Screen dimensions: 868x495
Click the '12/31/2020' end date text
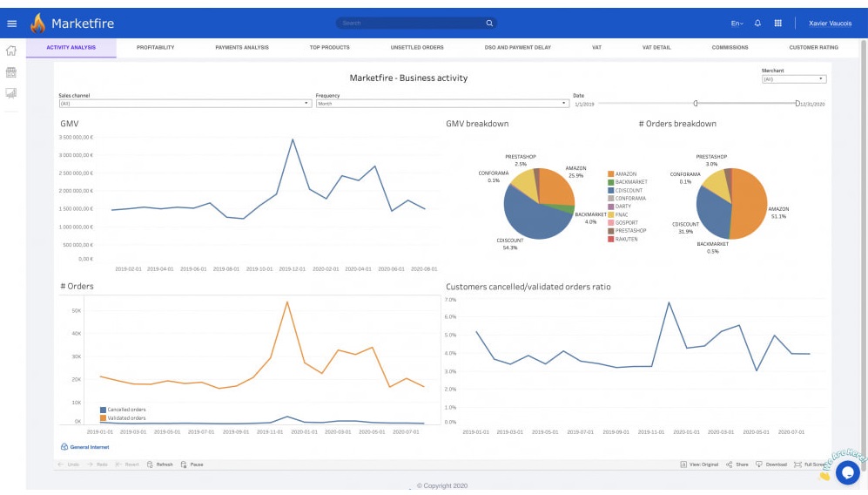pos(812,105)
